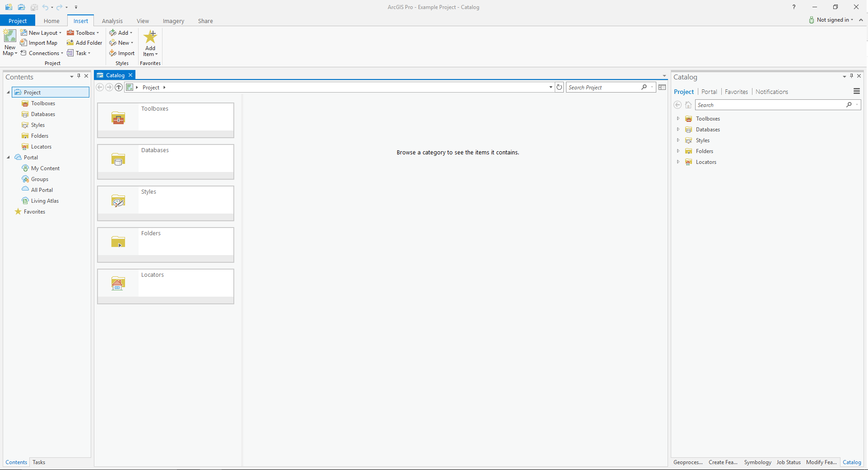Click the New Map icon
The height and width of the screenshot is (470, 868).
[10, 36]
